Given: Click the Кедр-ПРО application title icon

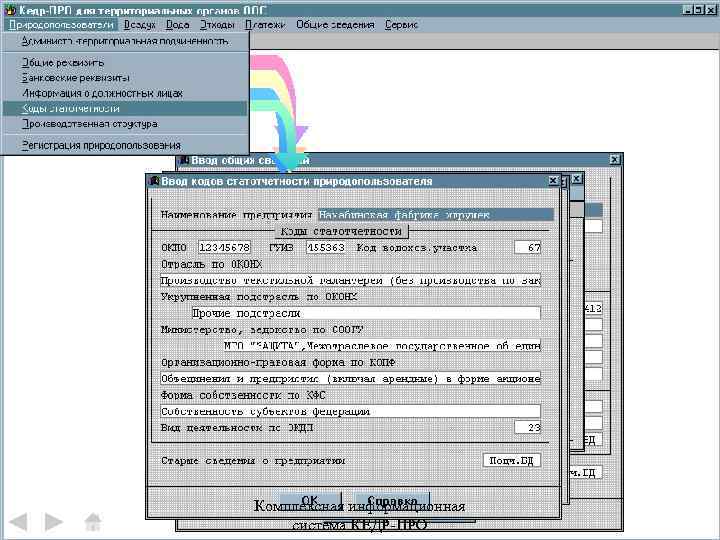Looking at the screenshot, I should (9, 9).
